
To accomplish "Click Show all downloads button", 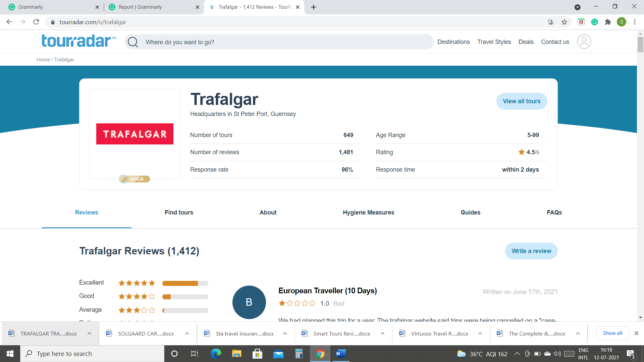I will (x=612, y=333).
